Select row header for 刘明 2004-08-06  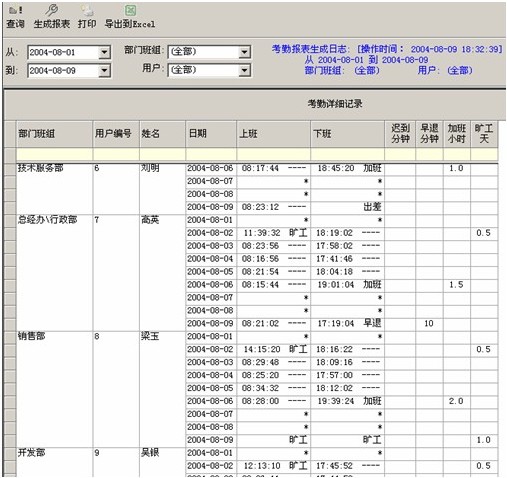point(10,169)
